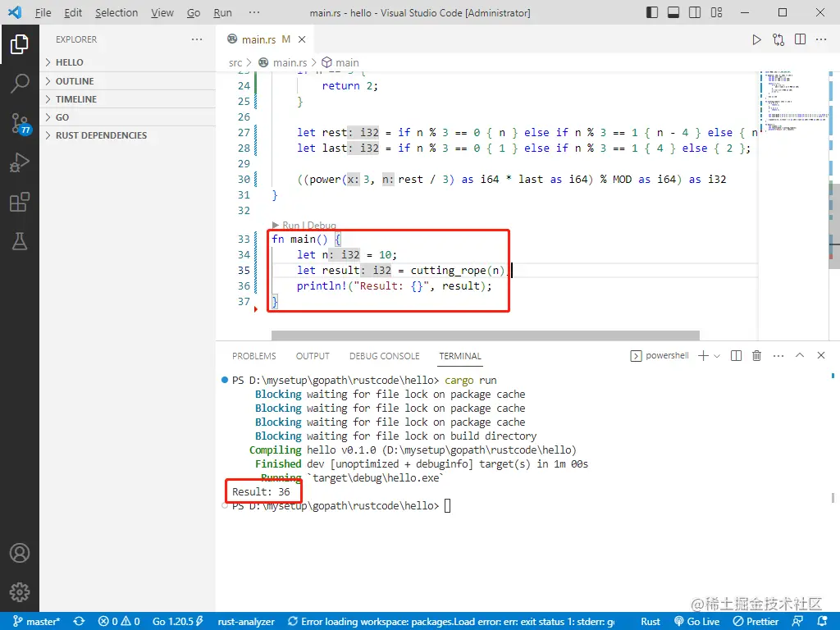Open terminal launch profile dropdown arrow

tap(717, 356)
